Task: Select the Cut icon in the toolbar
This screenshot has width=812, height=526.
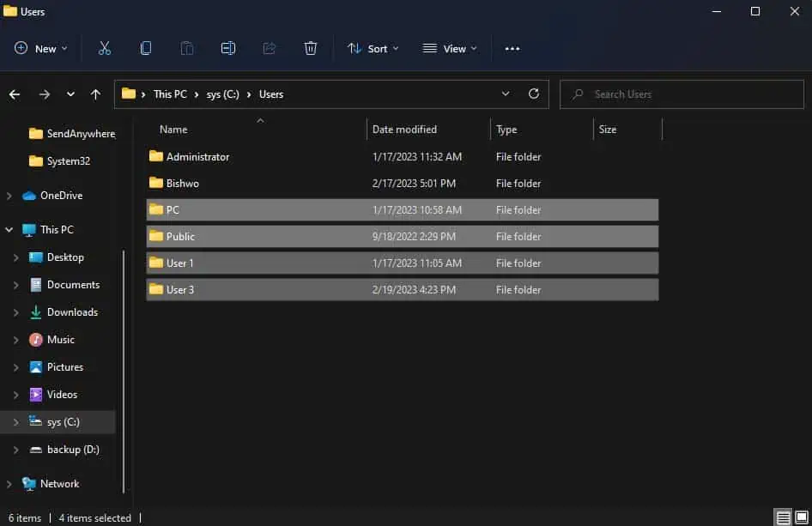Action: point(105,48)
